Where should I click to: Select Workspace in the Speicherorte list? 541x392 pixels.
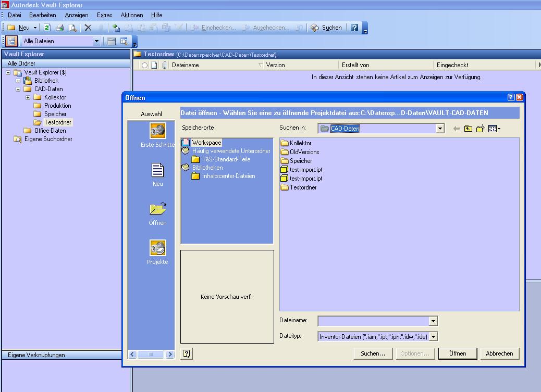pyautogui.click(x=207, y=143)
